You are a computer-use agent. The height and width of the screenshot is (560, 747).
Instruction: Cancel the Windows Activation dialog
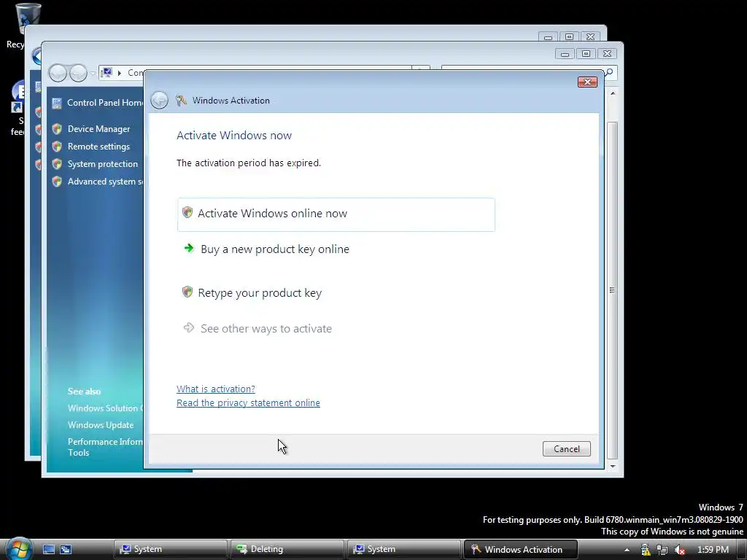(x=566, y=448)
